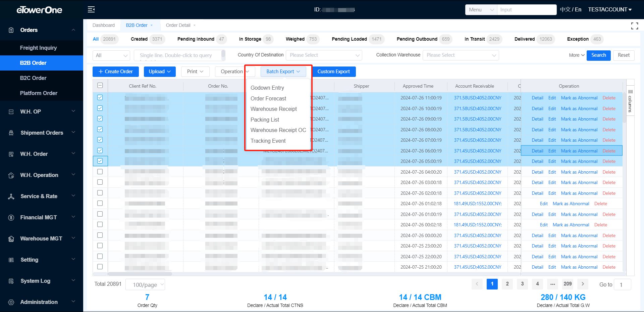Choose Packing List export option
The height and width of the screenshot is (312, 644).
(x=265, y=120)
